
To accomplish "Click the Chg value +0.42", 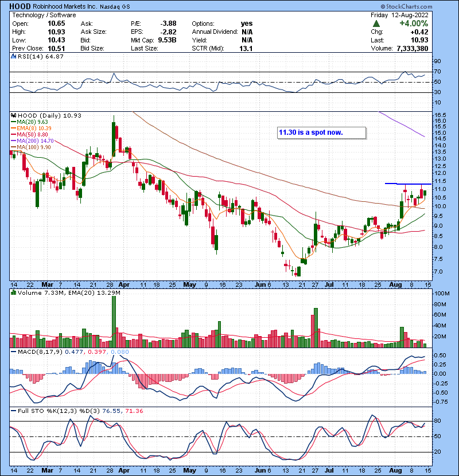I will click(x=419, y=32).
